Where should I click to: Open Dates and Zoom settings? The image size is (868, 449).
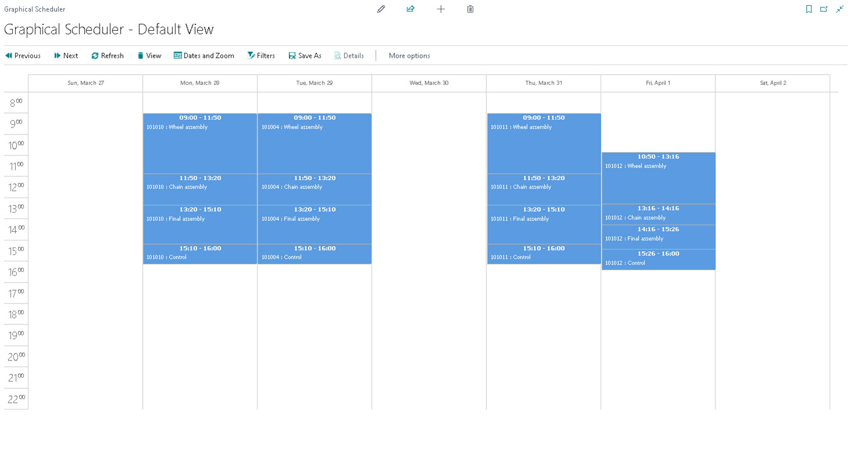coord(204,55)
